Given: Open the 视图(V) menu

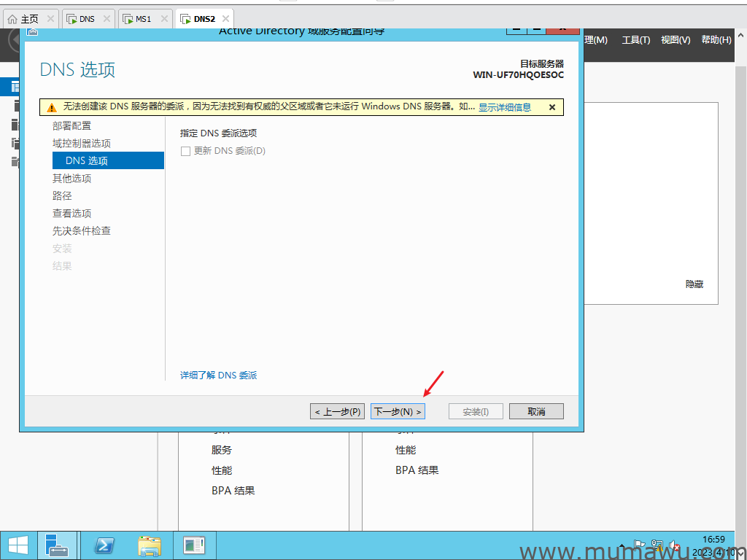Looking at the screenshot, I should pyautogui.click(x=675, y=40).
